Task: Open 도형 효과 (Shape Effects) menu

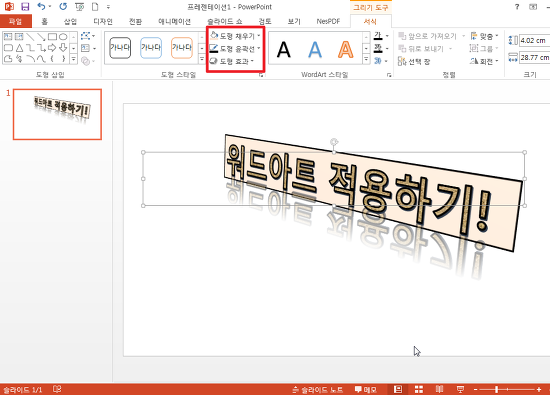Action: click(232, 61)
